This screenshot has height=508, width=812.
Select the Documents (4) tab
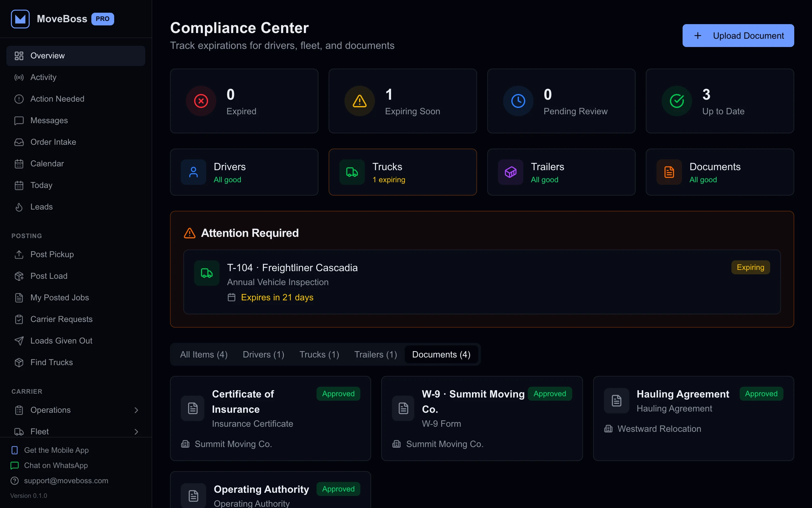point(441,354)
